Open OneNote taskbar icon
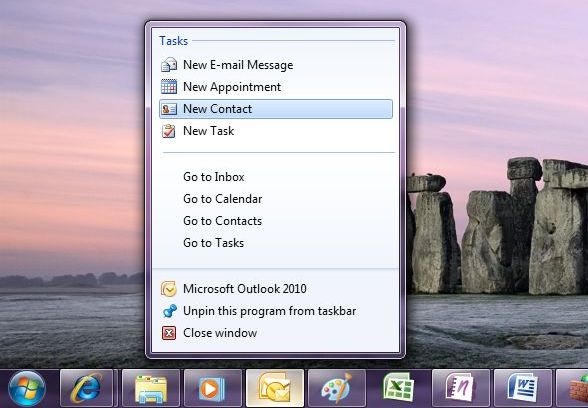588x408 pixels. coord(461,388)
